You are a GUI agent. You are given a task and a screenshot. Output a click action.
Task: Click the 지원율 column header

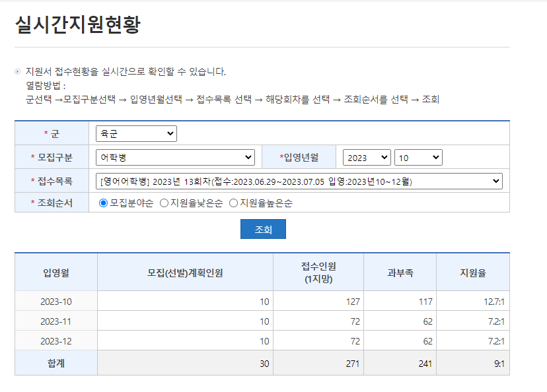[x=473, y=273]
